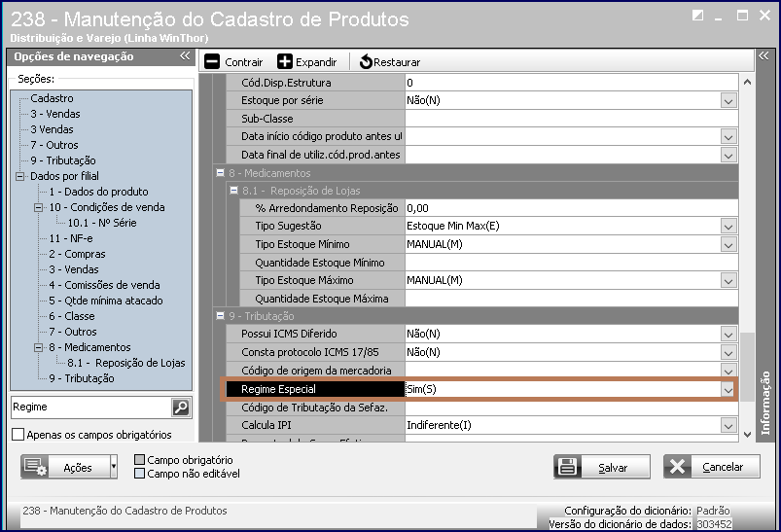The width and height of the screenshot is (781, 532).
Task: Click the window restore-down icon in title bar
Action: [x=697, y=16]
